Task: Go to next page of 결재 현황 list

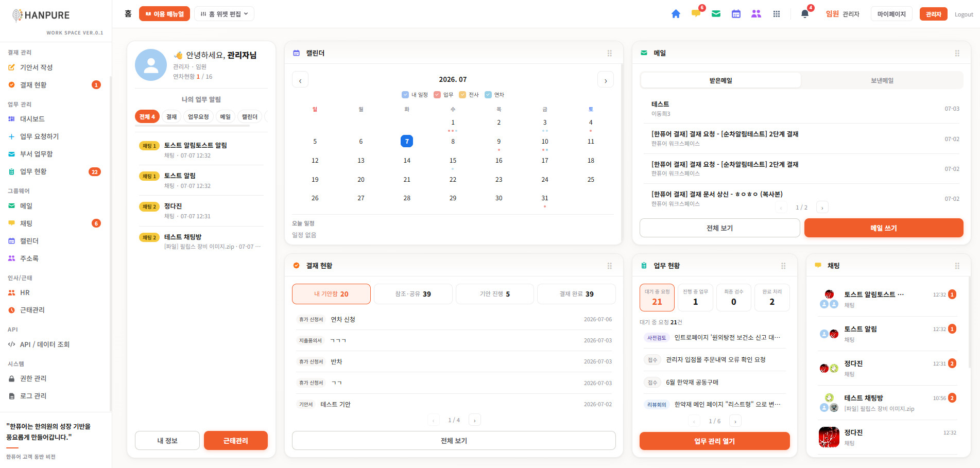Action: [x=475, y=420]
